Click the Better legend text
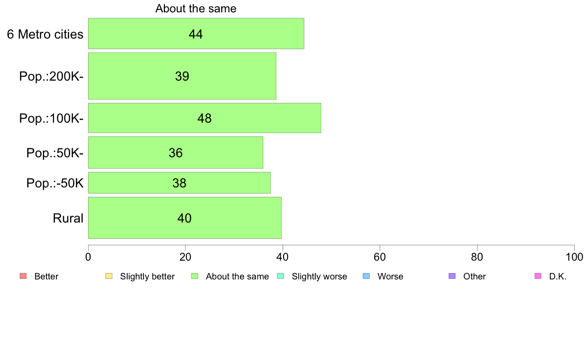The height and width of the screenshot is (364, 588). pyautogui.click(x=47, y=276)
